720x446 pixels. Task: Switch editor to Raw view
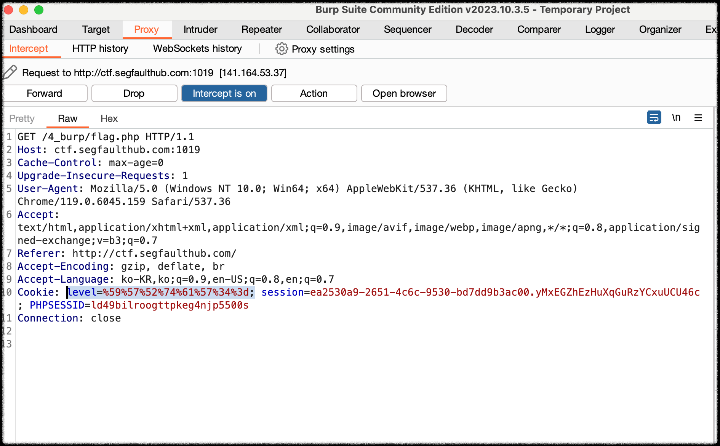[x=68, y=119]
